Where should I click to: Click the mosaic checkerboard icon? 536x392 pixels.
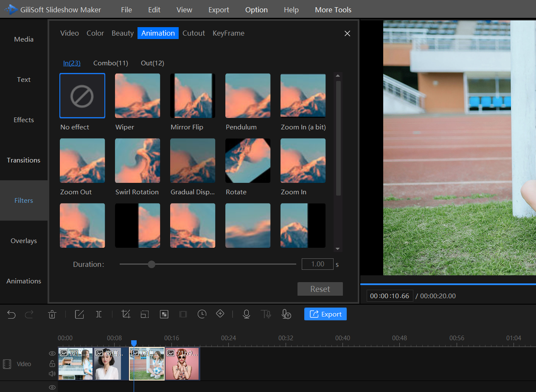click(x=164, y=314)
